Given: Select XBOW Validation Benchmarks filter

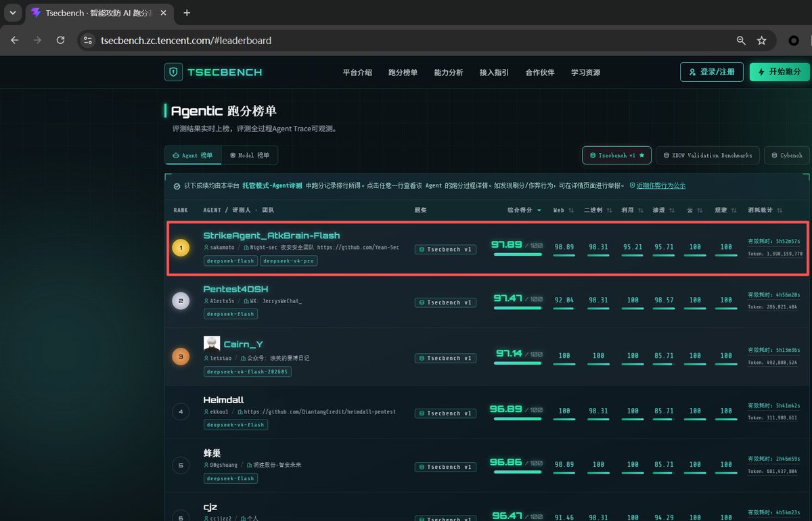Looking at the screenshot, I should tap(708, 156).
